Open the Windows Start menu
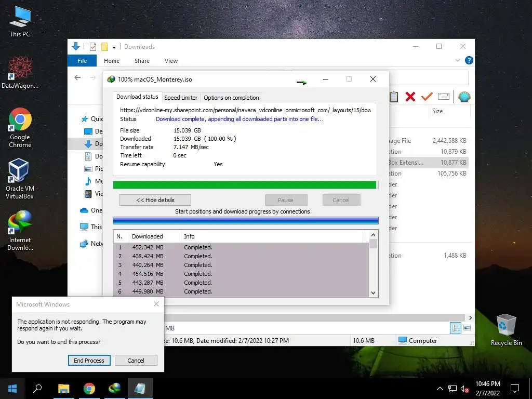 point(12,389)
